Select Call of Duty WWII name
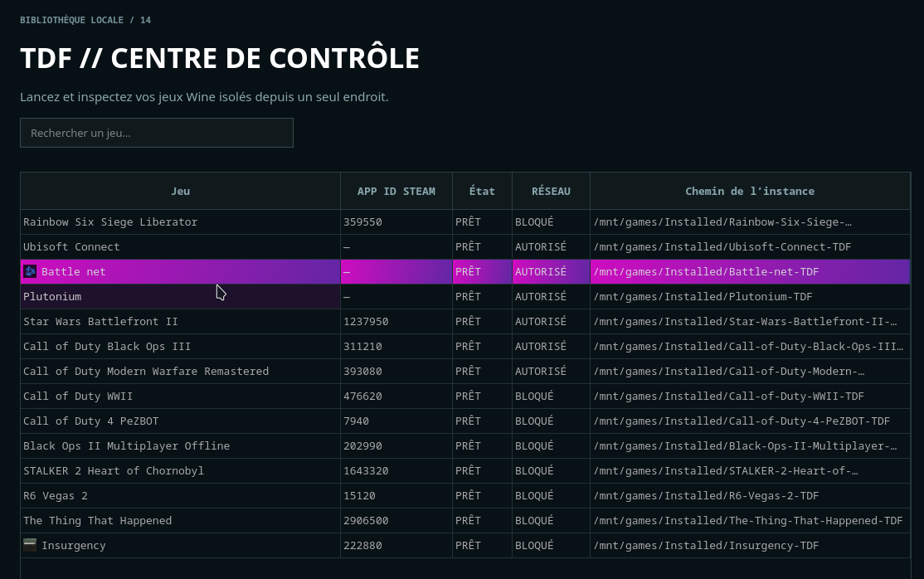 78,396
